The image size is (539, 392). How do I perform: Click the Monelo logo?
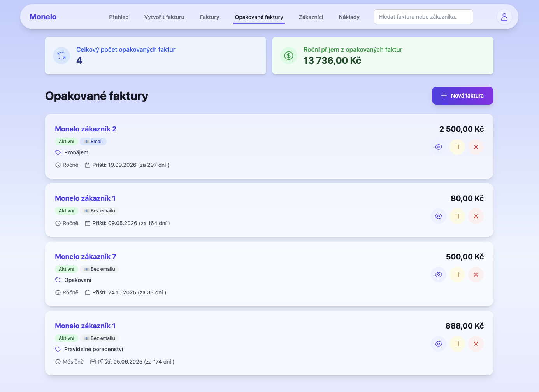pyautogui.click(x=43, y=17)
